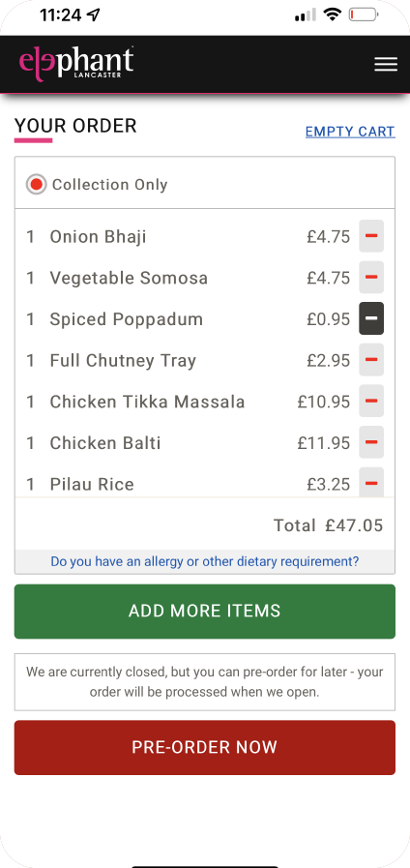The height and width of the screenshot is (868, 410).
Task: Click minus icon for Chicken Balti
Action: (x=371, y=443)
